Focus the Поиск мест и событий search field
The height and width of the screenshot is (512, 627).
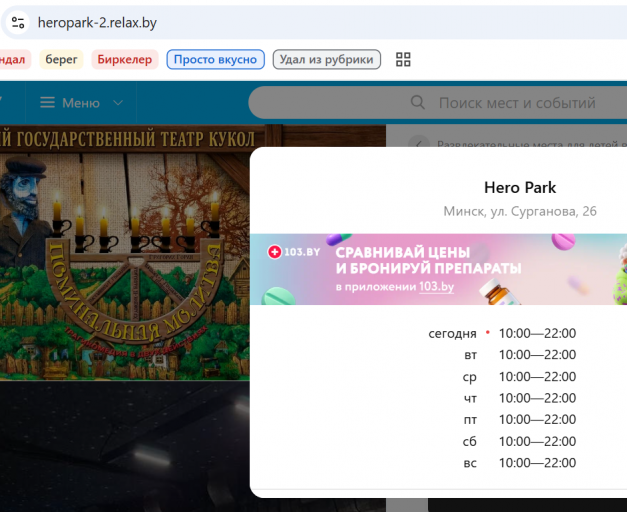click(437, 103)
